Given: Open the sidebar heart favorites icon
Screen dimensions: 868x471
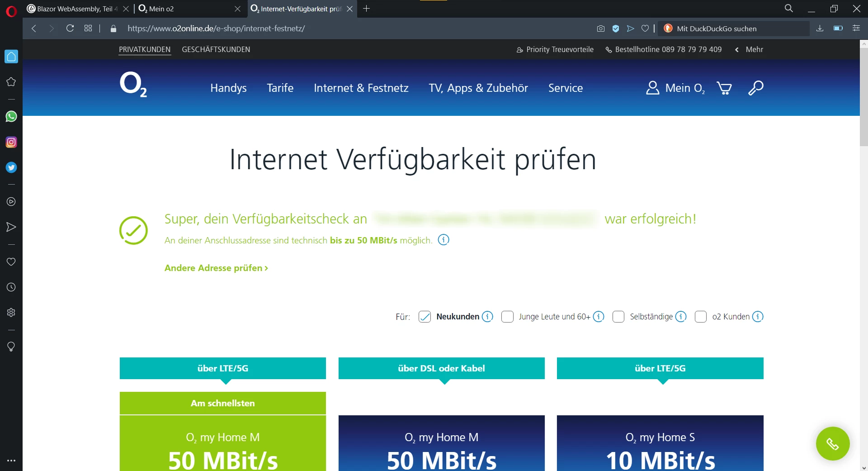Looking at the screenshot, I should [11, 262].
